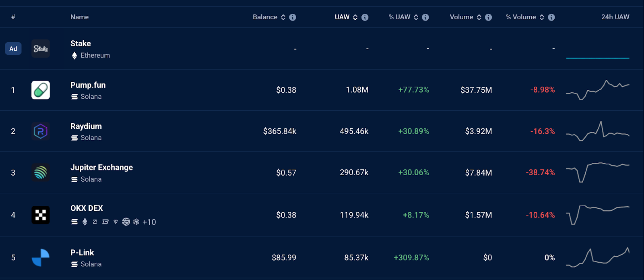Image resolution: width=644 pixels, height=280 pixels.
Task: Expand the +10 chains on OKX DEX
Action: pos(149,222)
